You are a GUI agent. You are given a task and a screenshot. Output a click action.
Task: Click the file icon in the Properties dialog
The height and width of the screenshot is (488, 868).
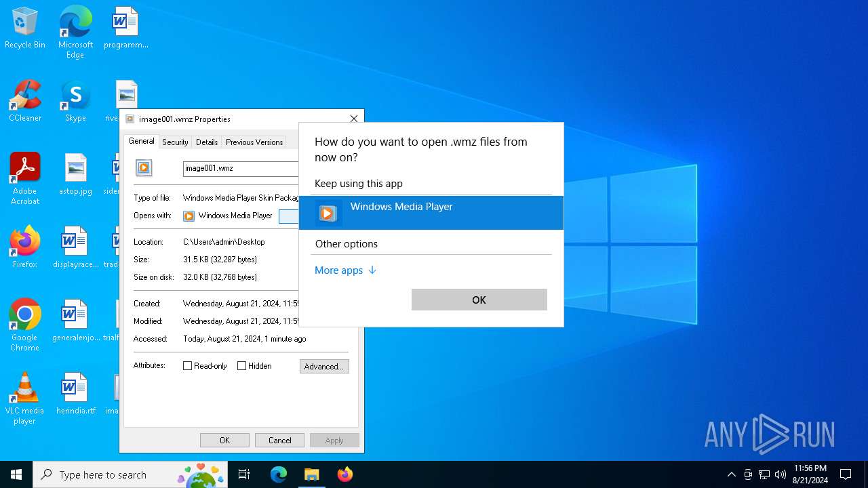[x=144, y=168]
